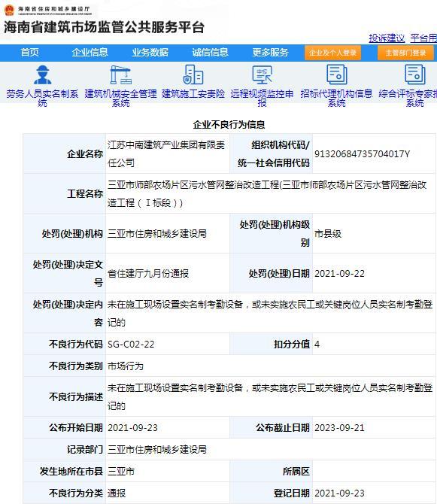Open the labor real-name system worker icon
This screenshot has width=437, height=504.
(x=42, y=74)
